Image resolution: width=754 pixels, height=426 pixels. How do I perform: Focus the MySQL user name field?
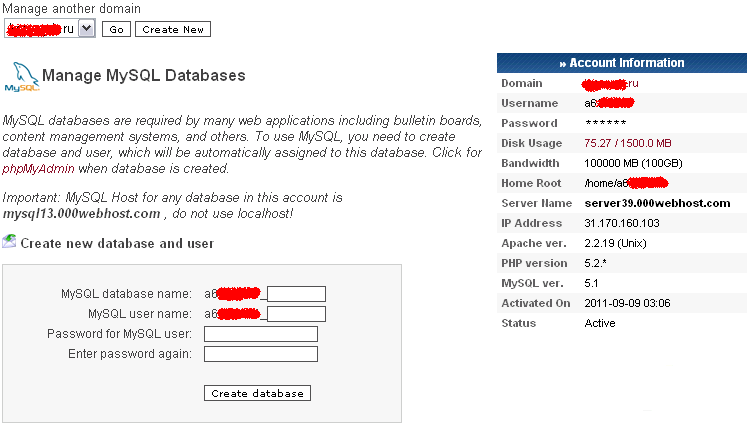[296, 314]
